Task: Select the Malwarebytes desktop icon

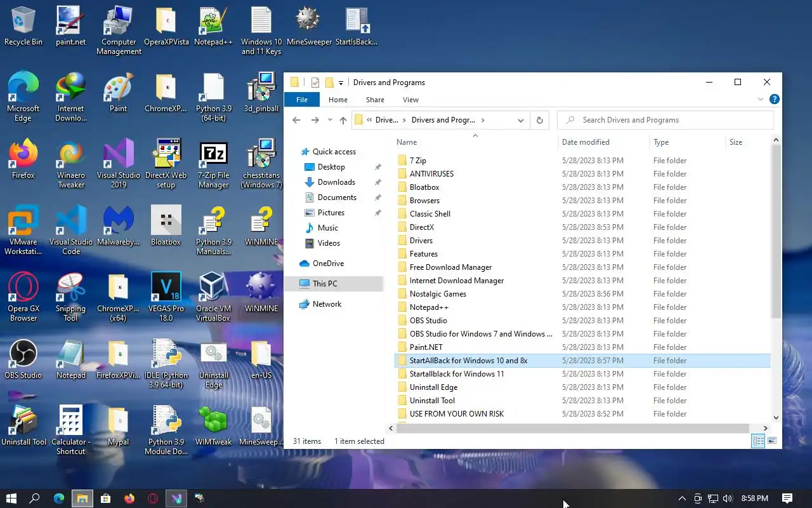Action: [x=119, y=226]
